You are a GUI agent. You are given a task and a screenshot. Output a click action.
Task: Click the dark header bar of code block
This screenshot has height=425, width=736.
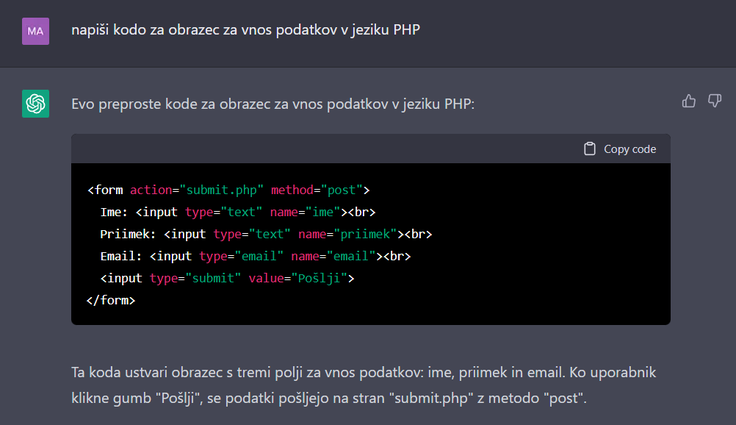click(x=371, y=149)
